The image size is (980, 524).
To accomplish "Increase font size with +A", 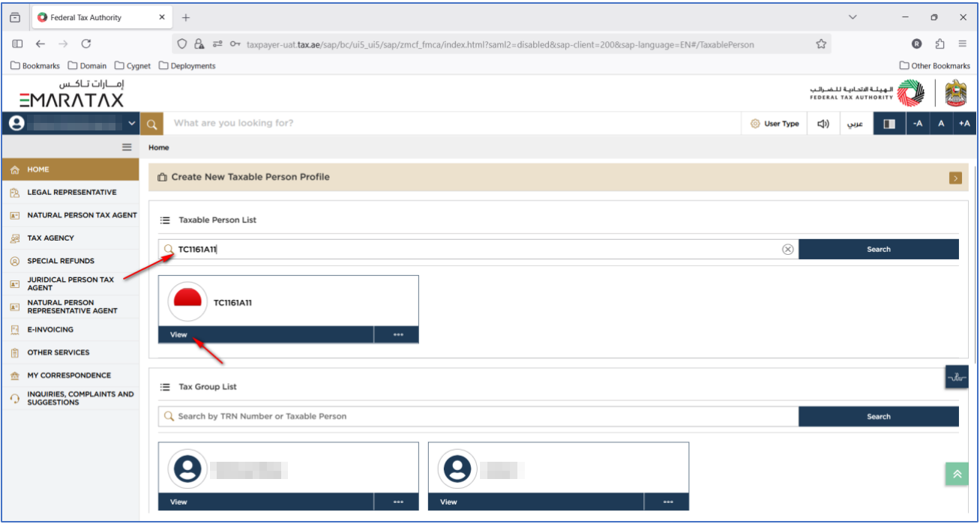I will [x=965, y=124].
